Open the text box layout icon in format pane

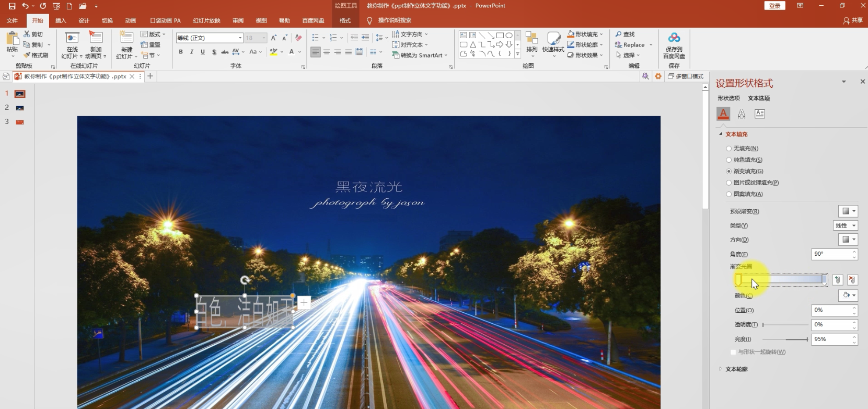point(760,113)
